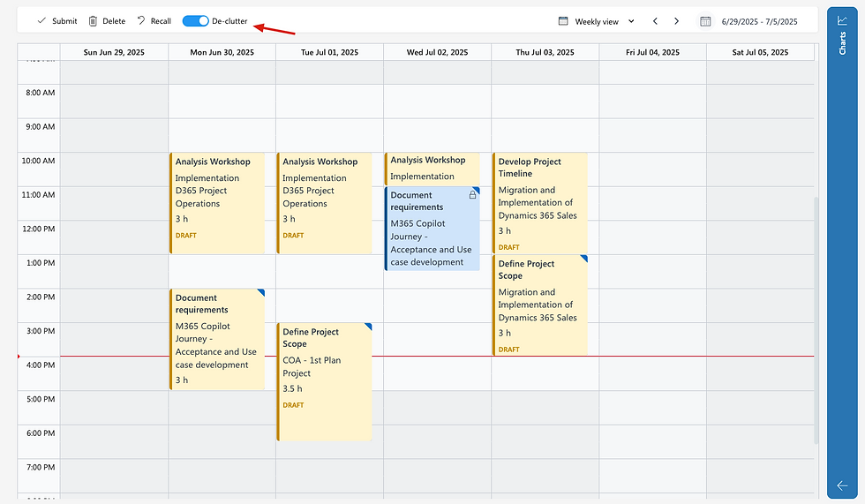865x504 pixels.
Task: Select the Sun Jun 29, 2025 column header
Action: [114, 52]
